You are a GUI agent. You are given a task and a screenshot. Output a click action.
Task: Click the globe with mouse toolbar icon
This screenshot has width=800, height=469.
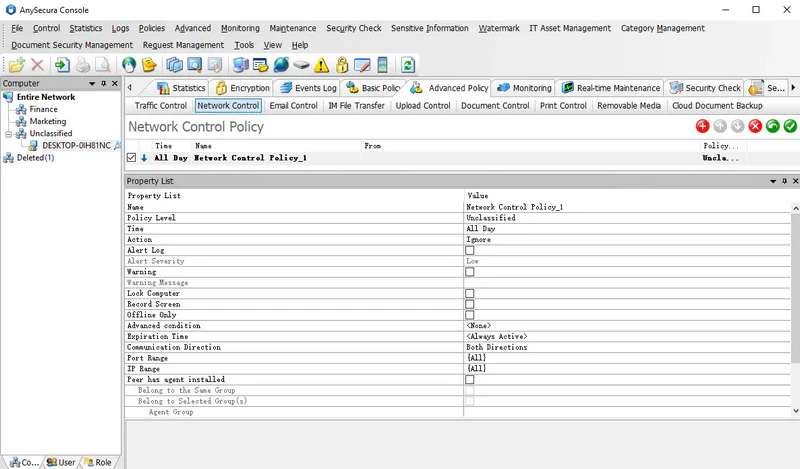129,65
